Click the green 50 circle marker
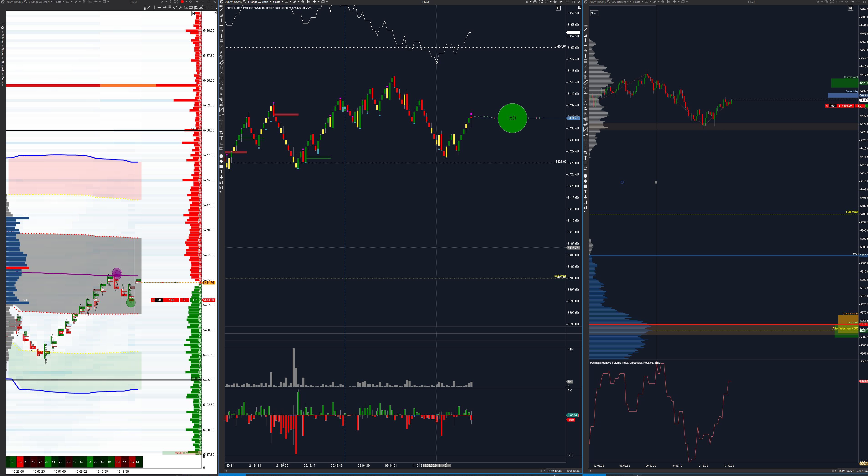Image resolution: width=868 pixels, height=476 pixels. coord(512,118)
